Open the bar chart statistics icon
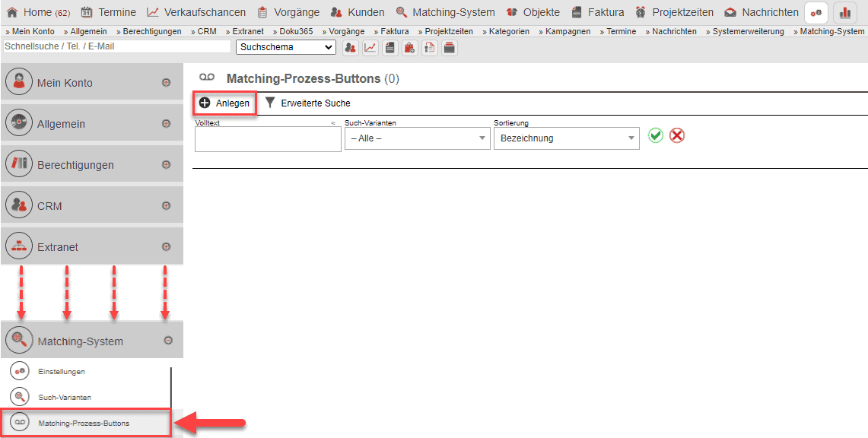The height and width of the screenshot is (438, 868). pos(845,13)
